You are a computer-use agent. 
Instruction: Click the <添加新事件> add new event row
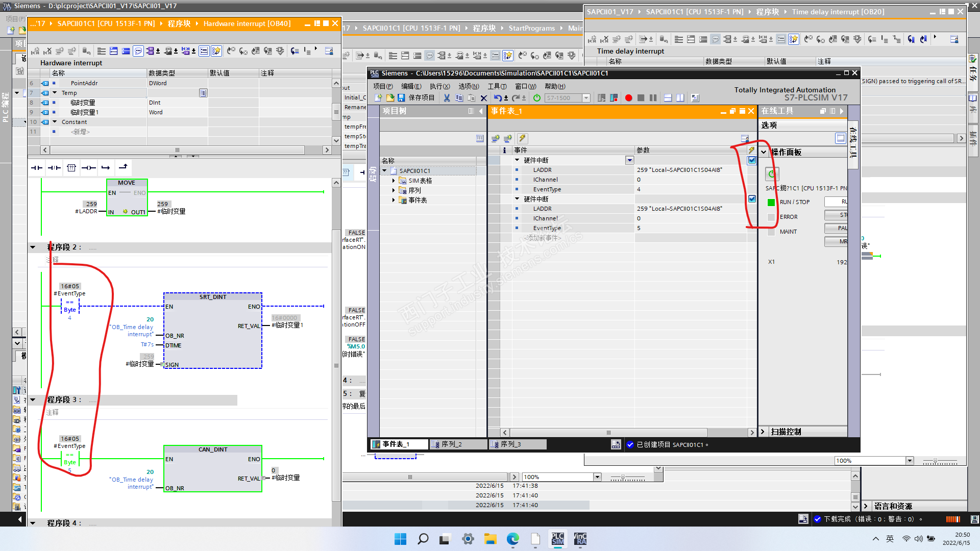coord(542,238)
